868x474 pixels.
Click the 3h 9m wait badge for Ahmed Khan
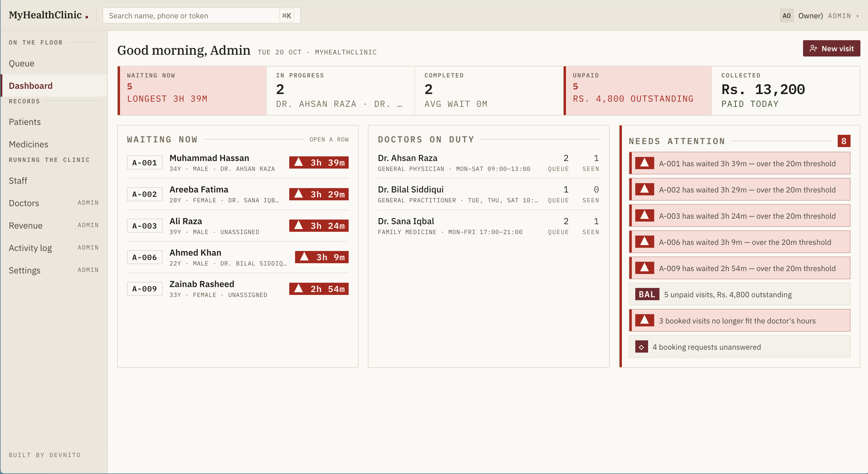[322, 257]
